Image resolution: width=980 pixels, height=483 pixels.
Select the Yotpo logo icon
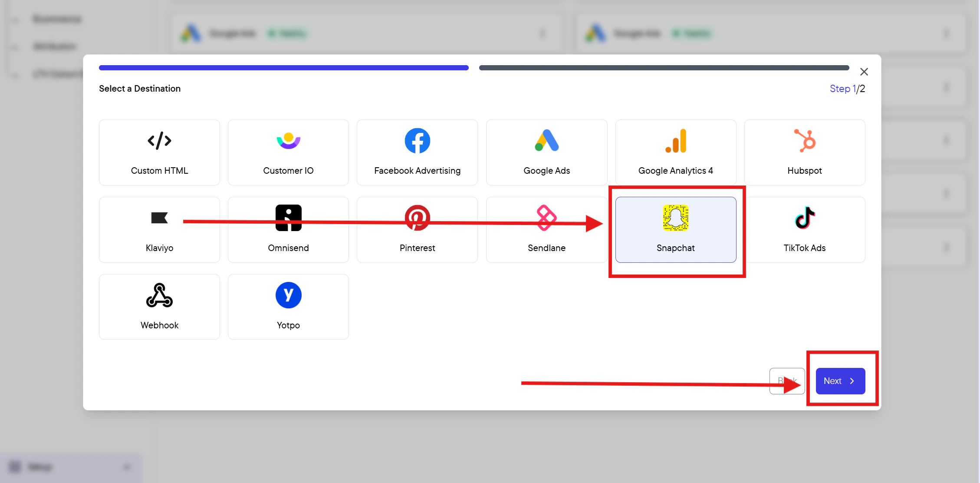point(288,295)
